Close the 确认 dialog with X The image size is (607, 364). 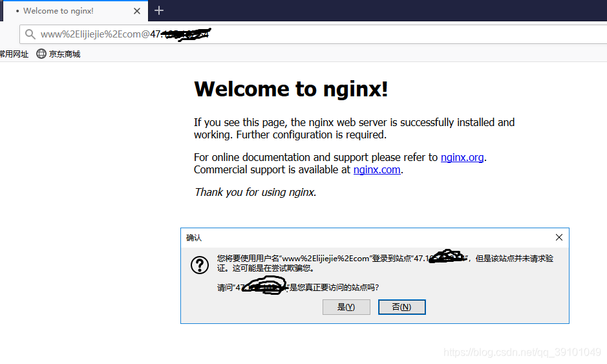(x=559, y=237)
